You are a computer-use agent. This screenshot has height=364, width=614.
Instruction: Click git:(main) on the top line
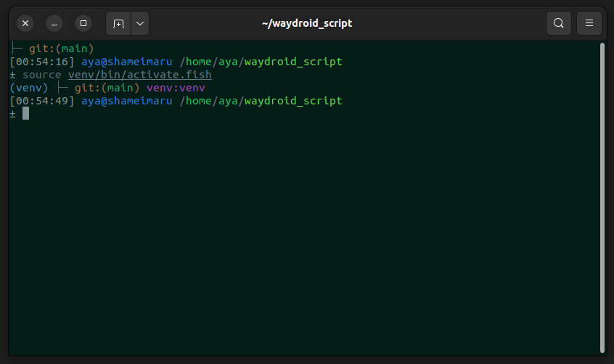point(62,49)
